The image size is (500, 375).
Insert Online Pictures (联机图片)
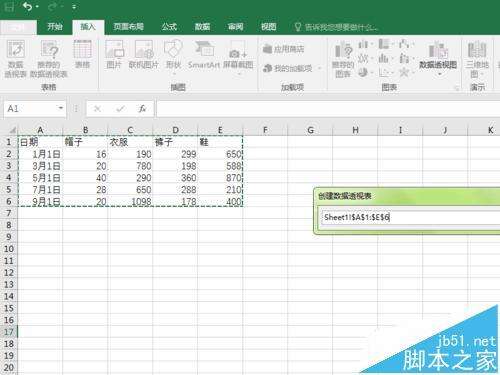pos(144,54)
